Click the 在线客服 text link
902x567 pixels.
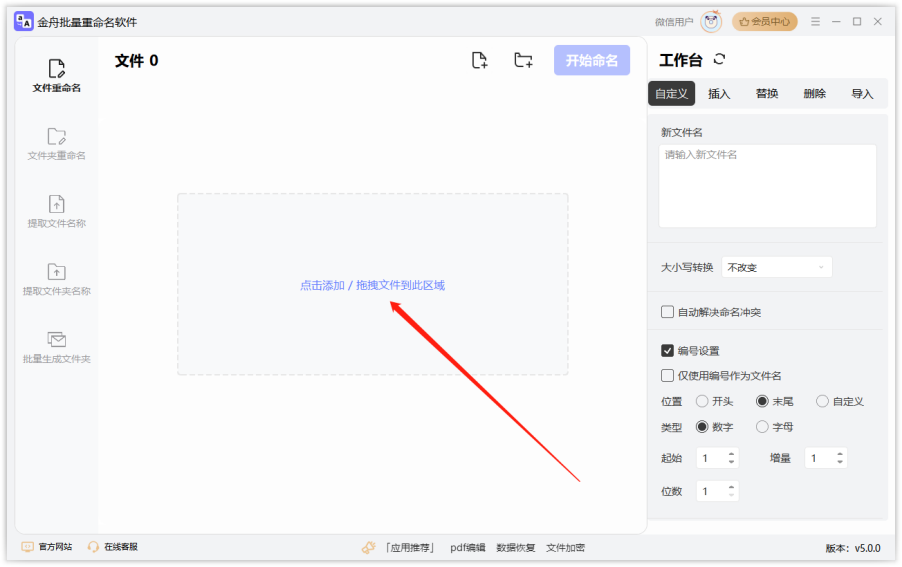[x=121, y=547]
